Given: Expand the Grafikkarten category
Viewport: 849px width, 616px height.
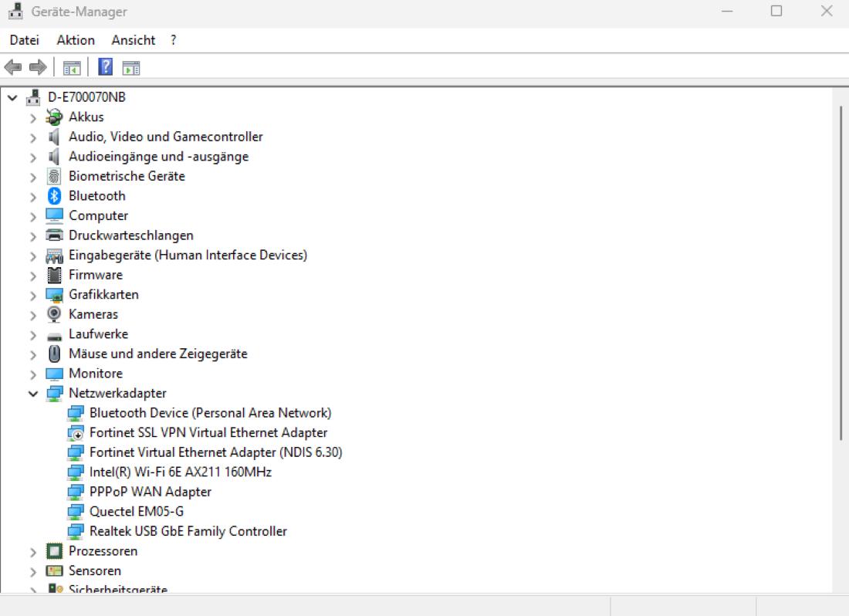Looking at the screenshot, I should (33, 295).
